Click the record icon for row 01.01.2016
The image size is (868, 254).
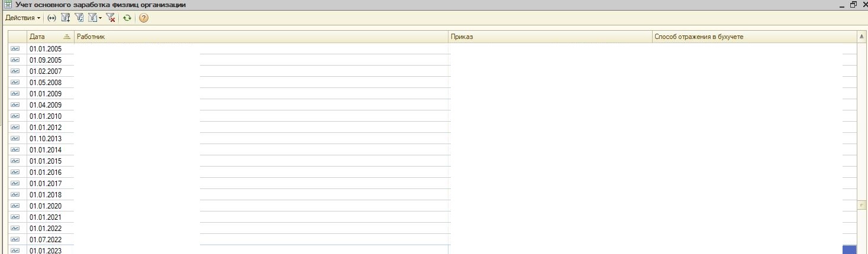(15, 172)
